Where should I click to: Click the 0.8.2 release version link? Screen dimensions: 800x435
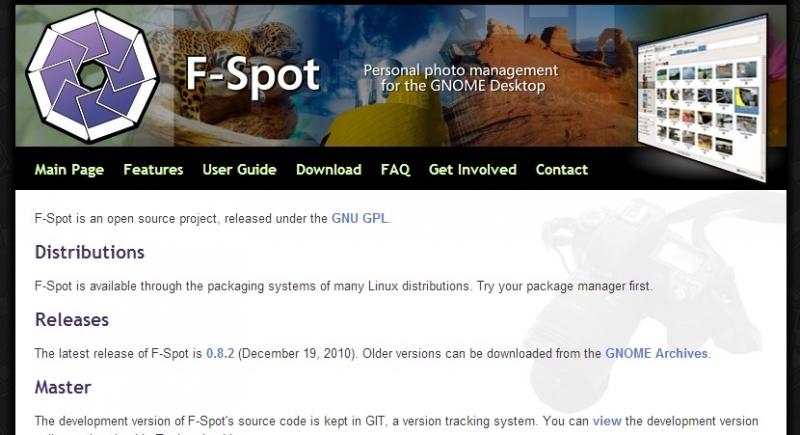(x=220, y=354)
